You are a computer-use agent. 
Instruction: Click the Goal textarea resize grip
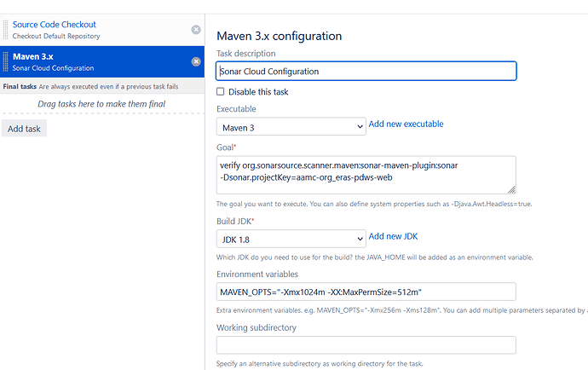tap(511, 189)
